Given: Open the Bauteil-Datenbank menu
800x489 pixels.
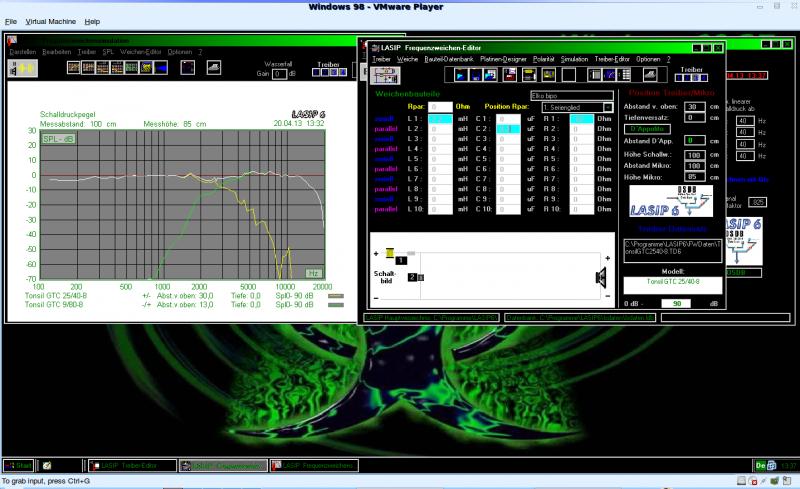Looking at the screenshot, I should click(x=449, y=59).
